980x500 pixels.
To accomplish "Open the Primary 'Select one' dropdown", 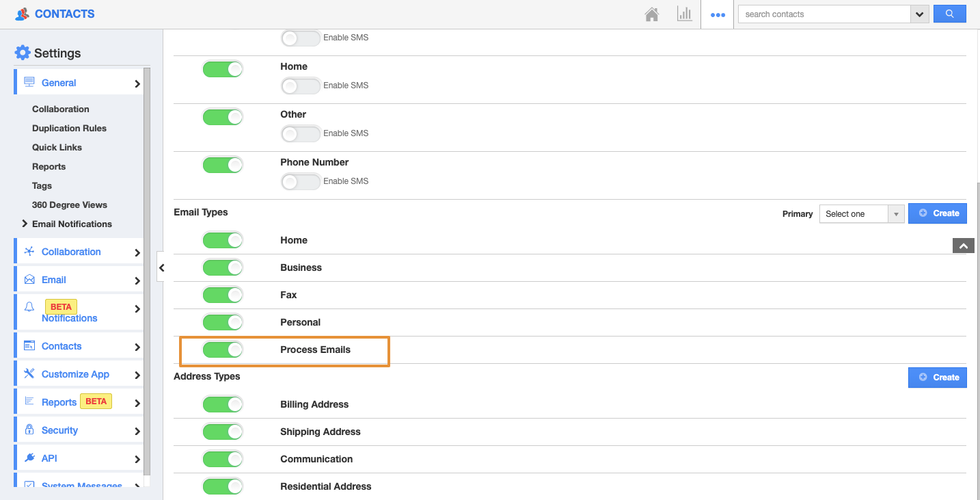I will (861, 214).
